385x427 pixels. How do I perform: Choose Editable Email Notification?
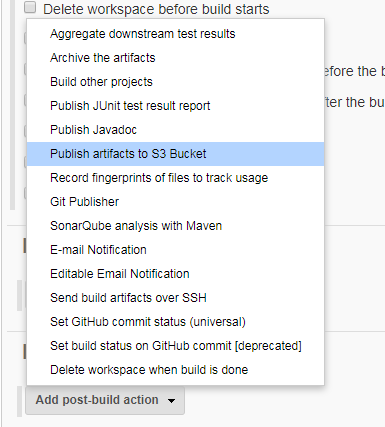pos(175,274)
